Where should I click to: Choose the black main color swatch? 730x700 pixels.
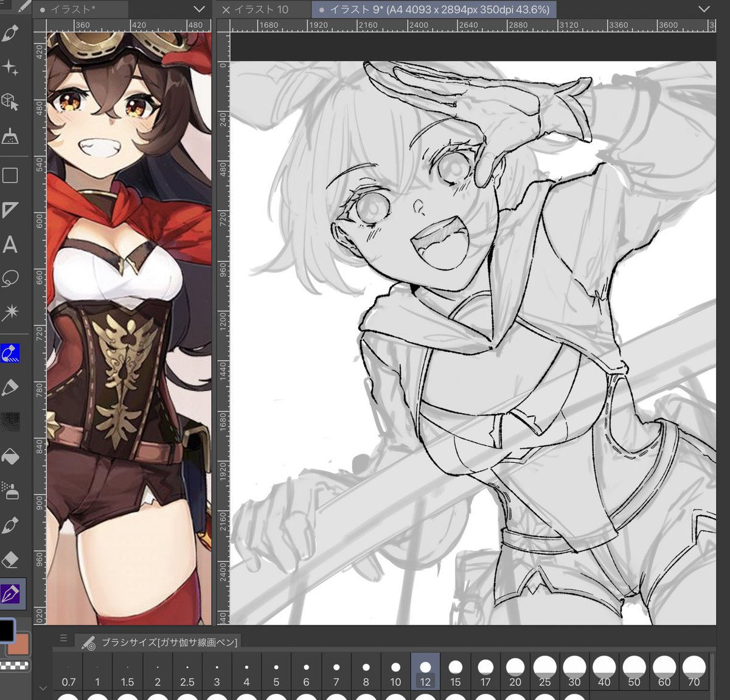[x=7, y=630]
